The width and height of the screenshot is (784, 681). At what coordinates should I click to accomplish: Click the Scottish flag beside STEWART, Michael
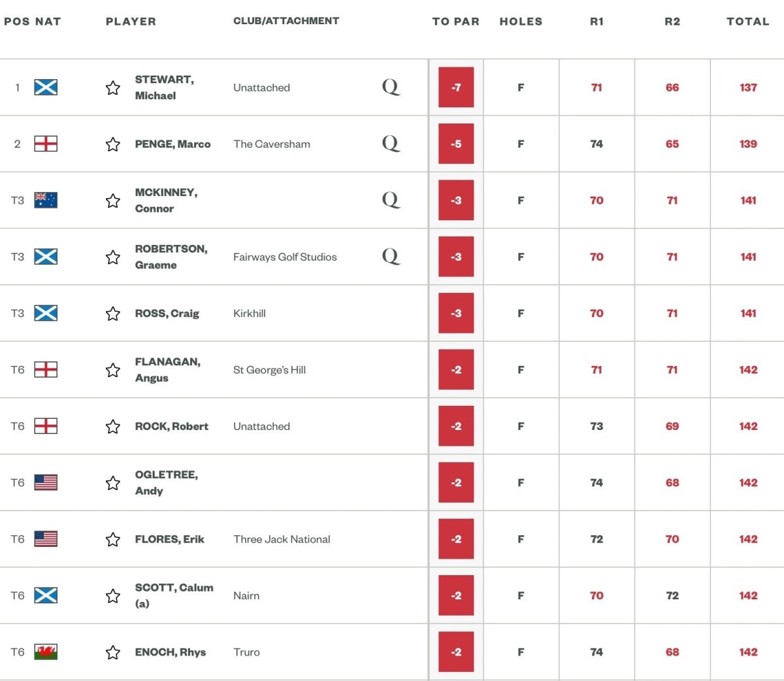[x=46, y=88]
